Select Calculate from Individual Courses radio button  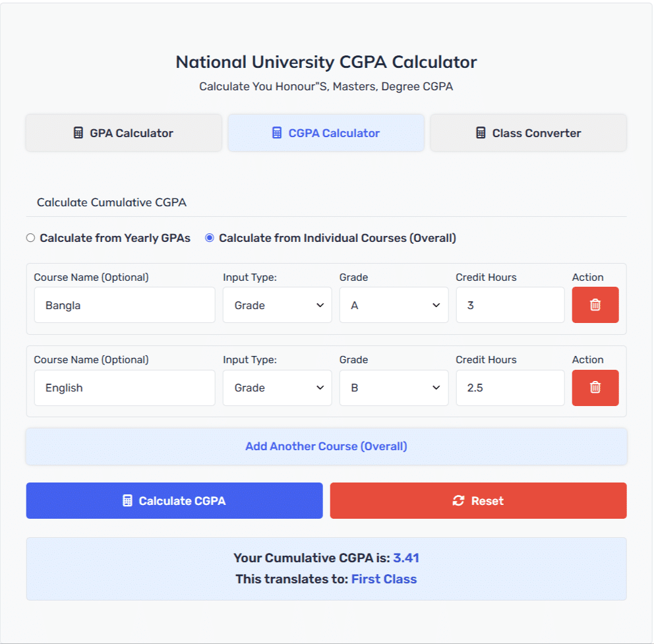210,238
